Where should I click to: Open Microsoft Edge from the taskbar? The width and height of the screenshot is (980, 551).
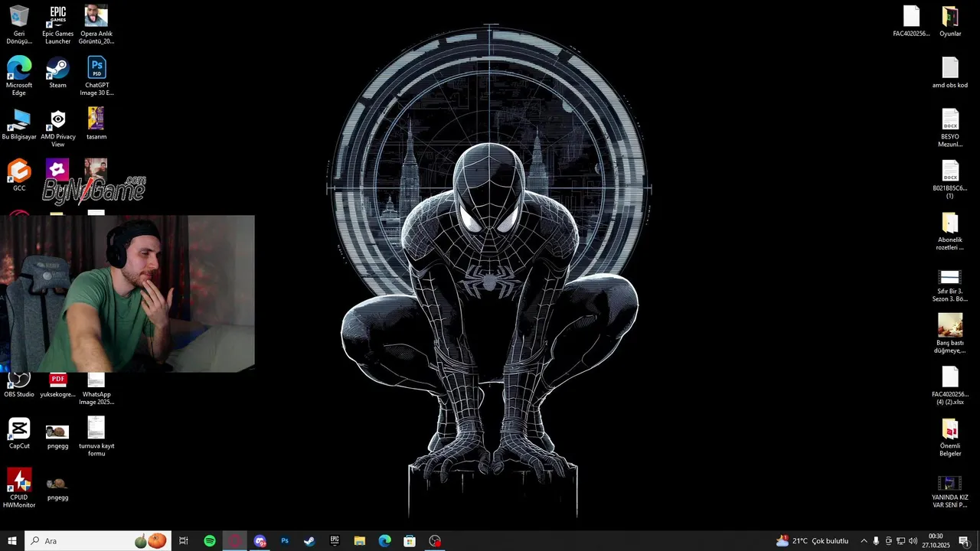click(x=384, y=541)
